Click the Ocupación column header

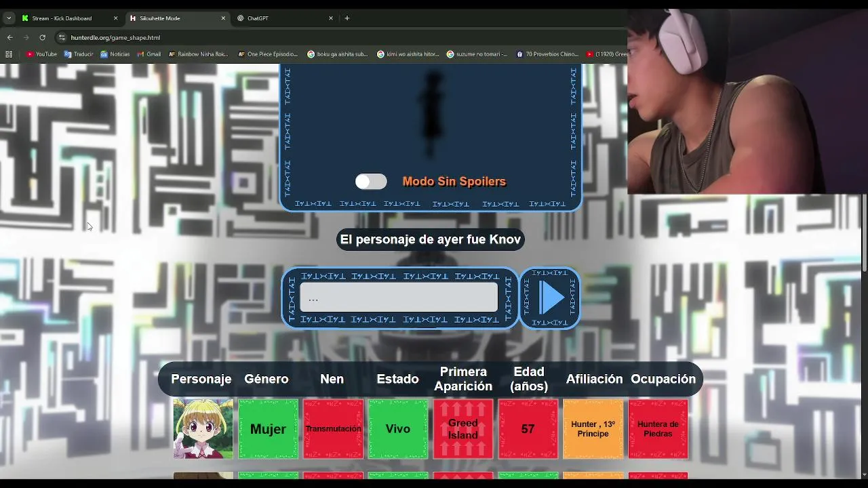point(663,379)
